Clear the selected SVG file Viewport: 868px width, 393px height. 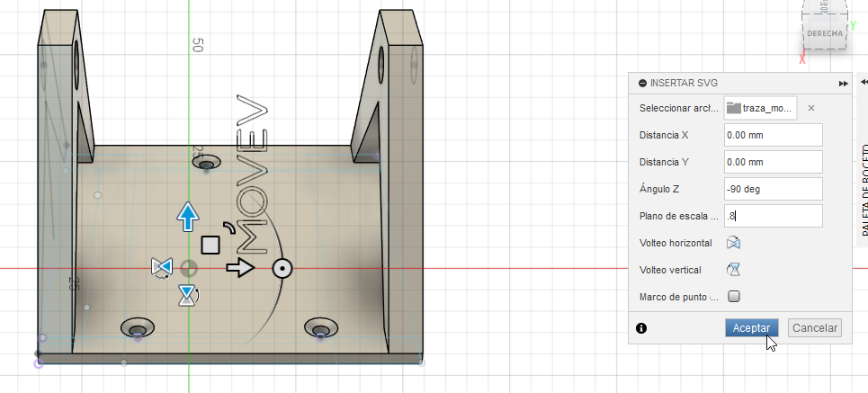click(x=810, y=108)
